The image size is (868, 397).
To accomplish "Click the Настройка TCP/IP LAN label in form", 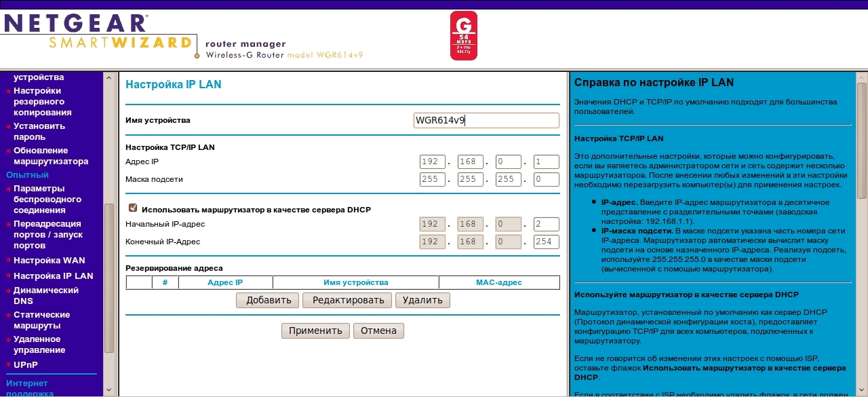I will click(x=170, y=147).
